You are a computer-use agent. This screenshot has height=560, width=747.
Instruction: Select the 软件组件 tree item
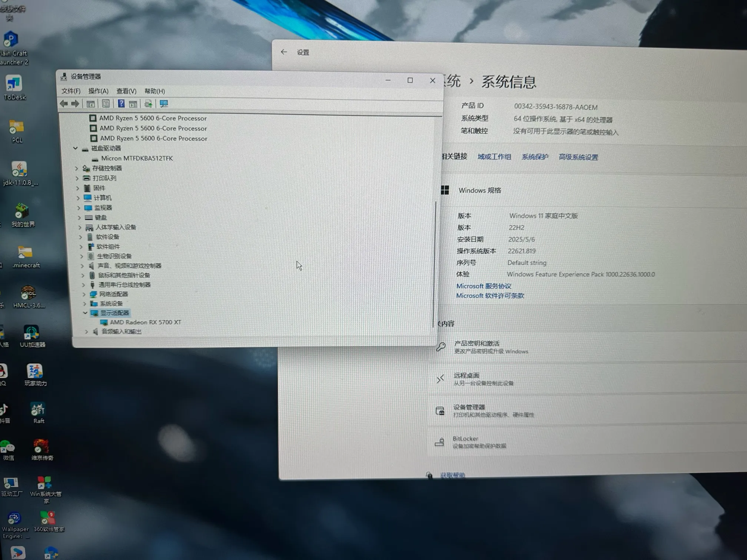click(x=108, y=246)
